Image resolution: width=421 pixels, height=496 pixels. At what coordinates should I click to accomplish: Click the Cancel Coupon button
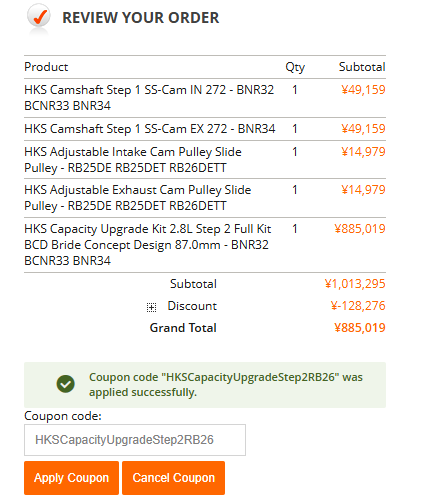[173, 478]
